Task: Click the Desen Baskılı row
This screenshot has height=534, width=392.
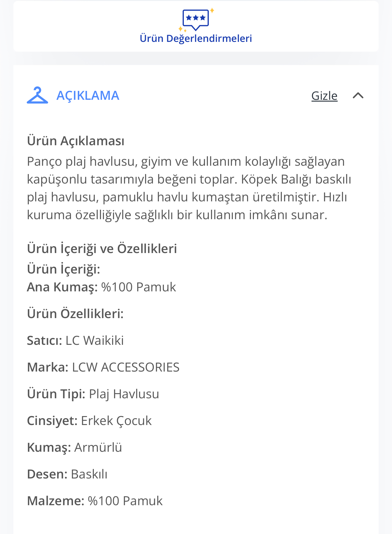Action: pyautogui.click(x=67, y=474)
